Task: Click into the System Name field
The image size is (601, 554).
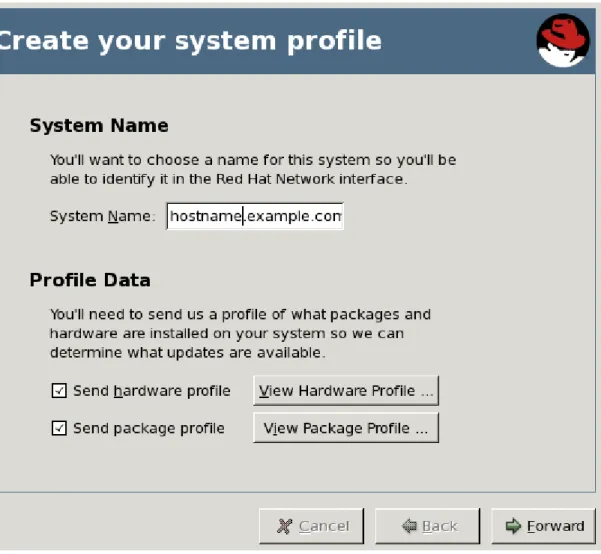Action: click(255, 216)
